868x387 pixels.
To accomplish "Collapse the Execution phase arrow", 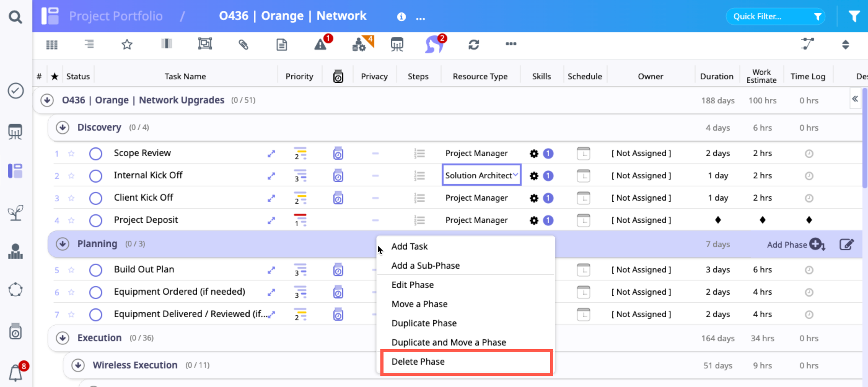I will pos(62,338).
